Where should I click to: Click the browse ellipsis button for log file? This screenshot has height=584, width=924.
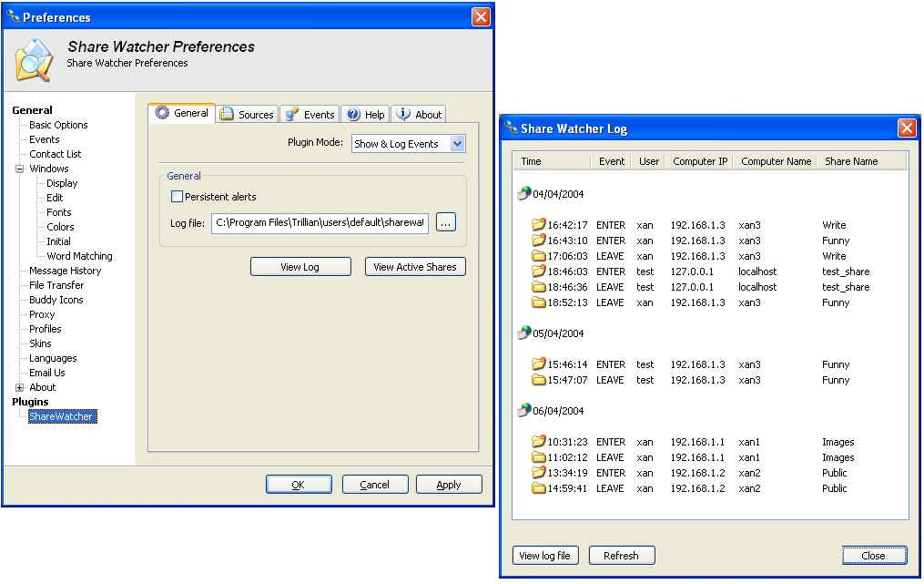click(446, 222)
